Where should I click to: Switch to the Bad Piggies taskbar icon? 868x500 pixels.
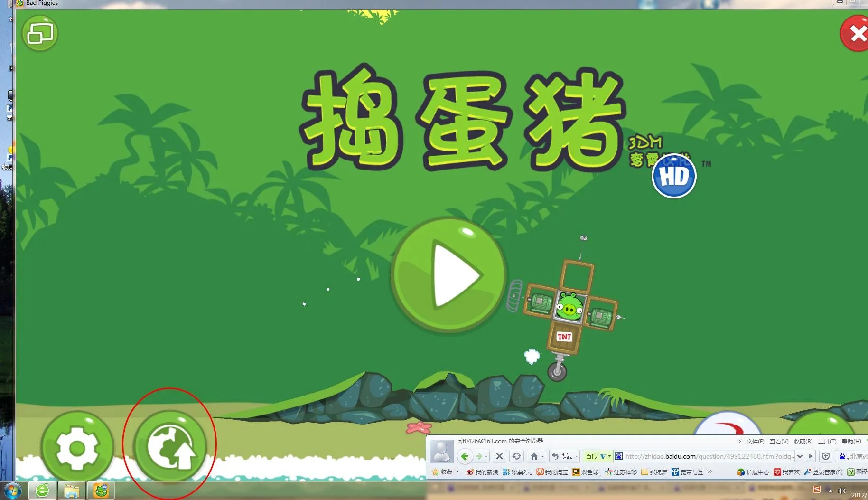101,491
